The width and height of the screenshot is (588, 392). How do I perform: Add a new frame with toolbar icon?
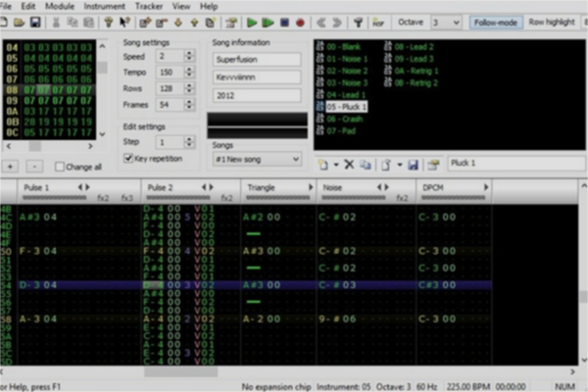[145, 23]
